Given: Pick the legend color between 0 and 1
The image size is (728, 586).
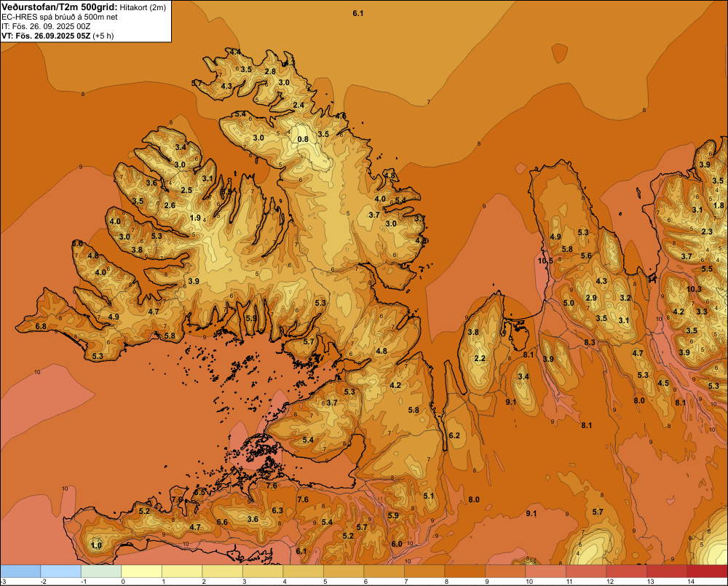Looking at the screenshot, I should point(142,571).
